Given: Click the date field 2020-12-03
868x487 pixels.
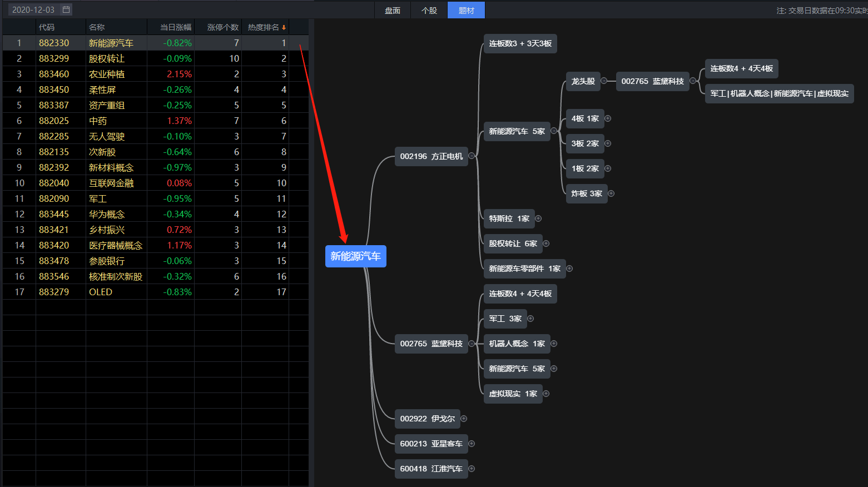Looking at the screenshot, I should point(40,9).
